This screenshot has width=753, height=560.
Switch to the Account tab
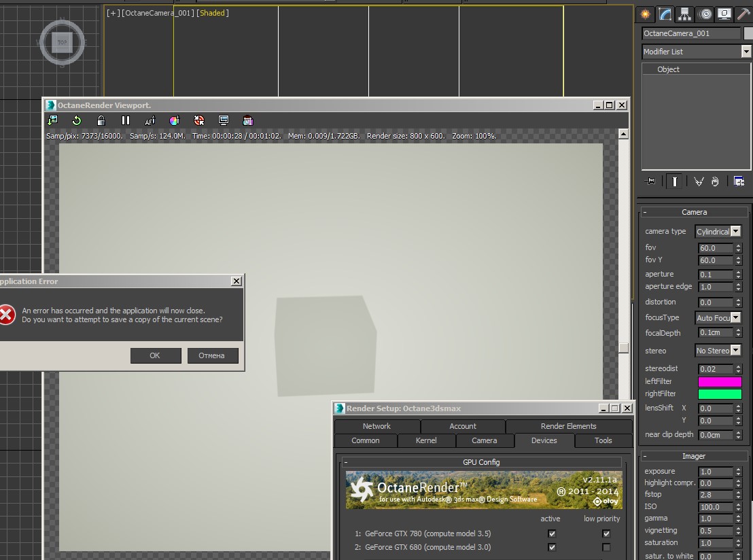[463, 426]
